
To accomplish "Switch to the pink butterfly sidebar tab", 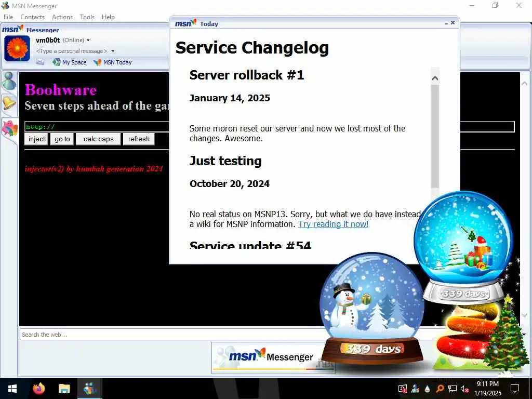I will click(x=9, y=129).
